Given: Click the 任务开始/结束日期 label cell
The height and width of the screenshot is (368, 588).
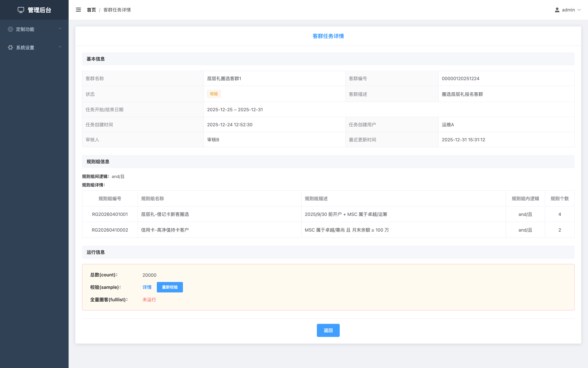Looking at the screenshot, I should (143, 110).
